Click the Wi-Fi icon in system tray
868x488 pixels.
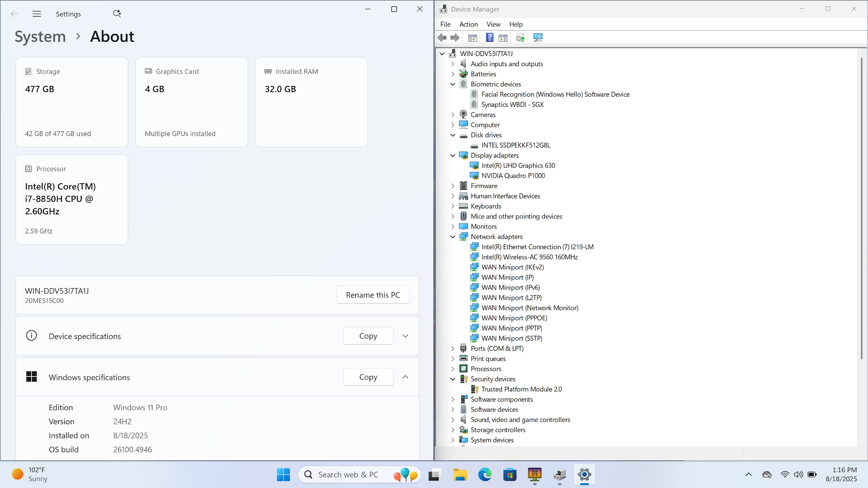click(785, 474)
